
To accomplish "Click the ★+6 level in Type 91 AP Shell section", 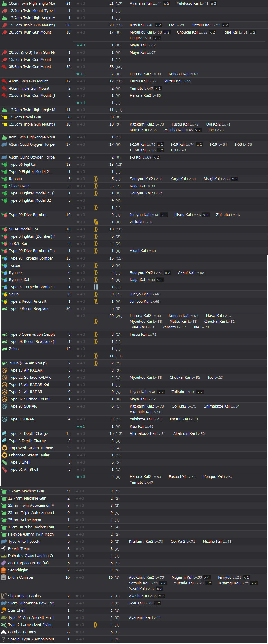I will click(x=81, y=477).
